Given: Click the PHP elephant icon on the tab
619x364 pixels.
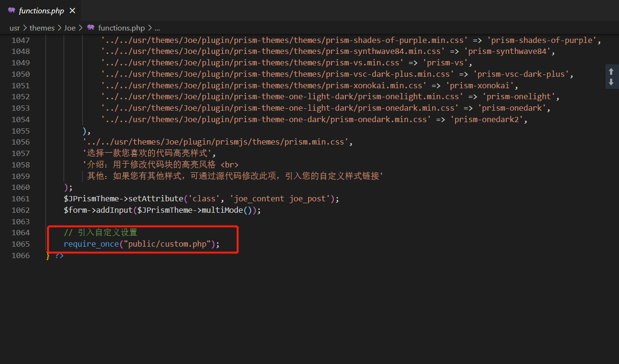Looking at the screenshot, I should 11,10.
